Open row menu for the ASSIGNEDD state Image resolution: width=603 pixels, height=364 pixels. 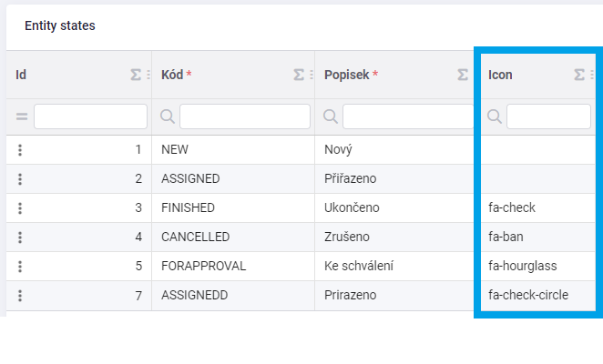(20, 296)
